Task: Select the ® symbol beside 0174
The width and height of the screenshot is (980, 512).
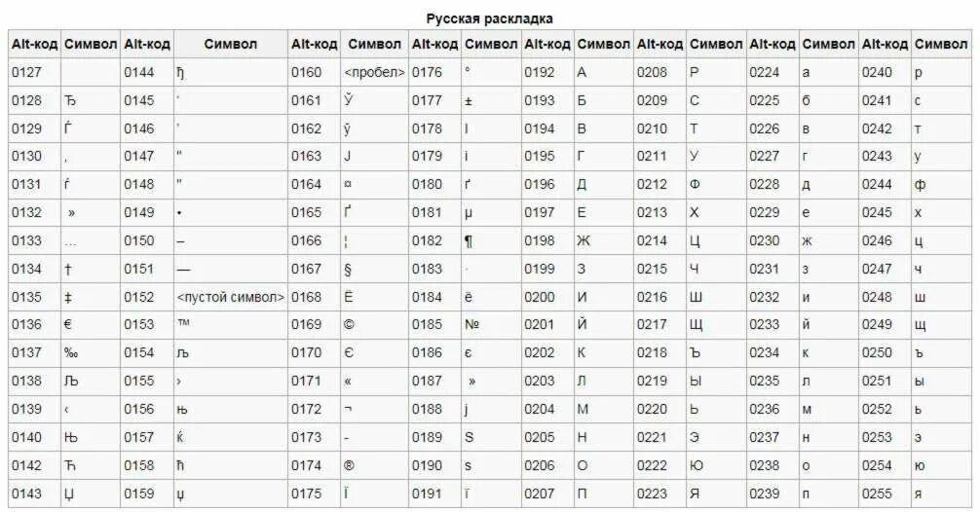Action: tap(349, 466)
